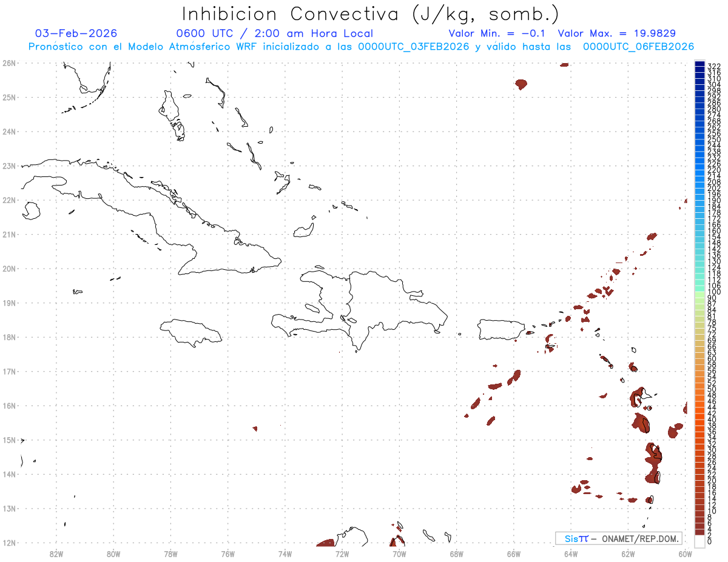Click the '78W' longitude label

pos(170,553)
